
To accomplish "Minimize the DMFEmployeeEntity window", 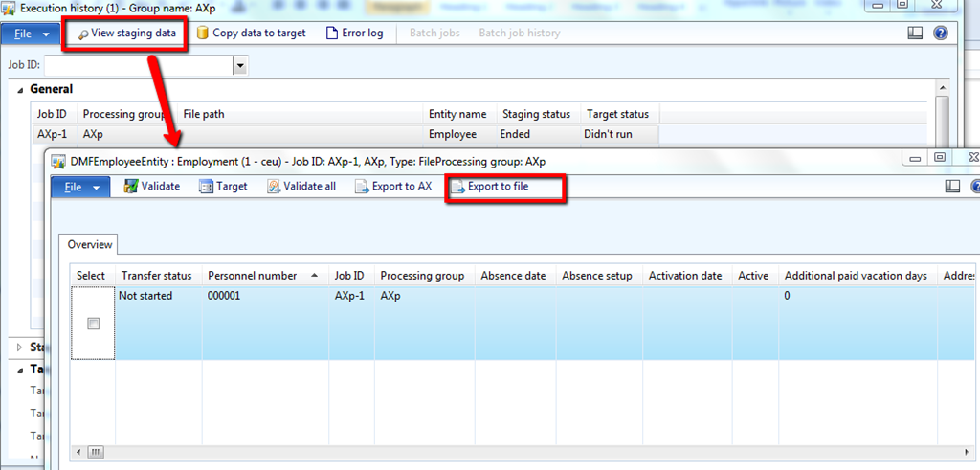I will 915,158.
